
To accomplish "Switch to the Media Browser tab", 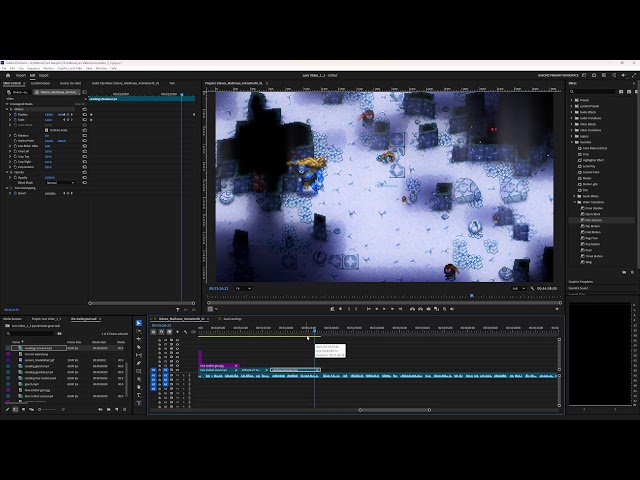I will pos(12,319).
